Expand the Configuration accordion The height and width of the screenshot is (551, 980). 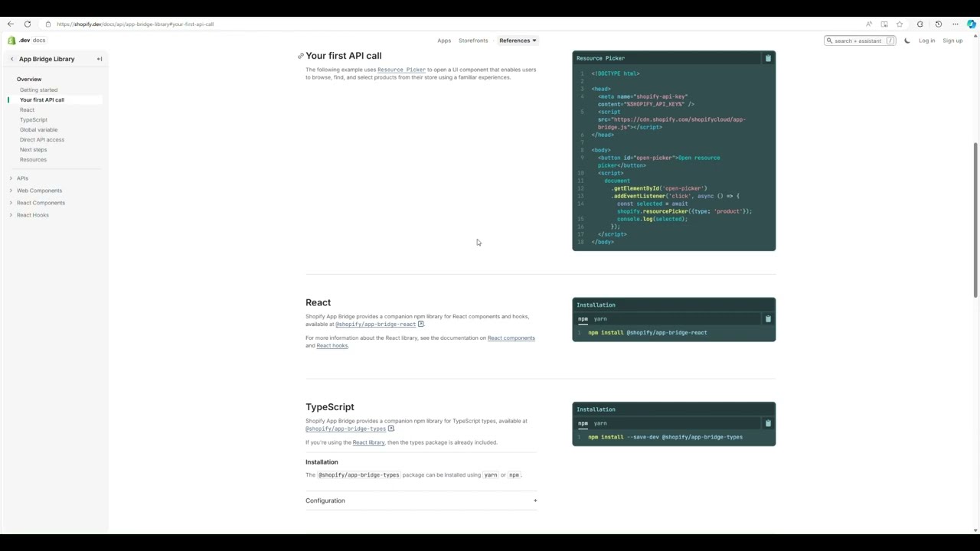point(421,500)
